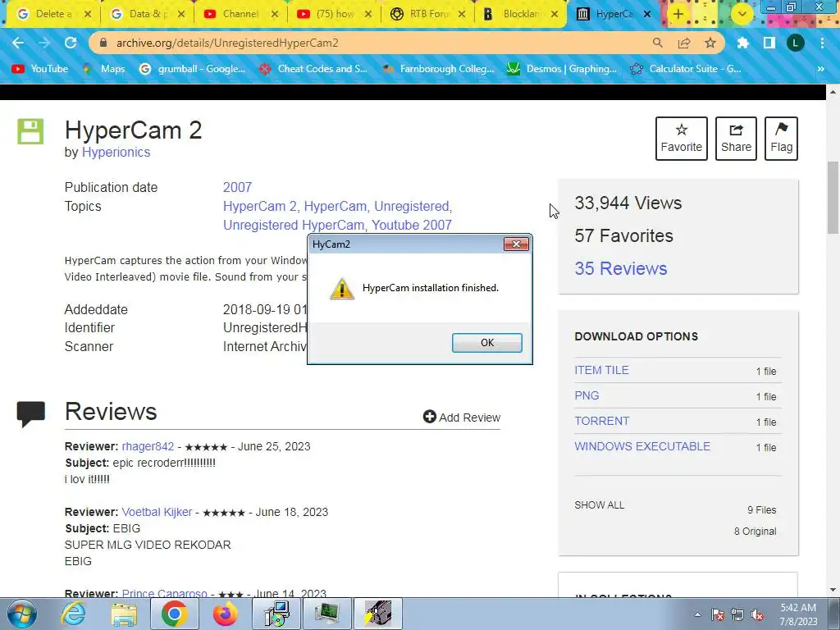Bookmark this page with the star icon
Image resolution: width=840 pixels, height=630 pixels.
(x=710, y=43)
